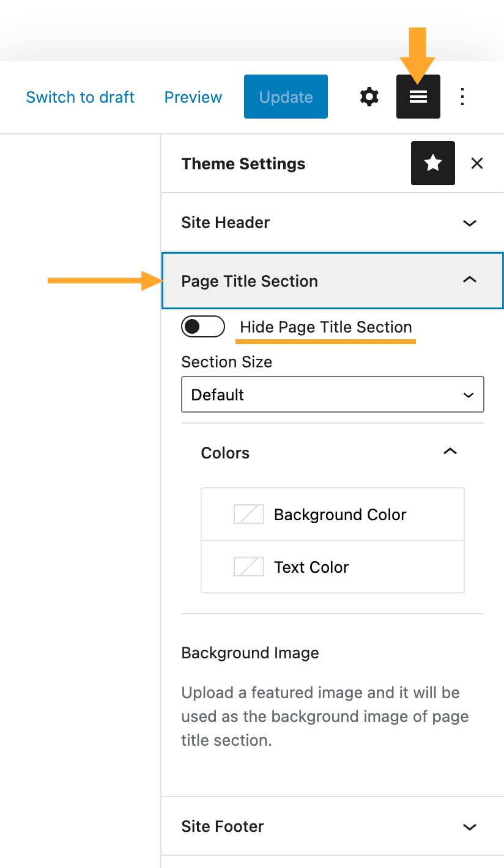Click the Text Color checkered swatch icon
The image size is (504, 868).
click(x=248, y=567)
